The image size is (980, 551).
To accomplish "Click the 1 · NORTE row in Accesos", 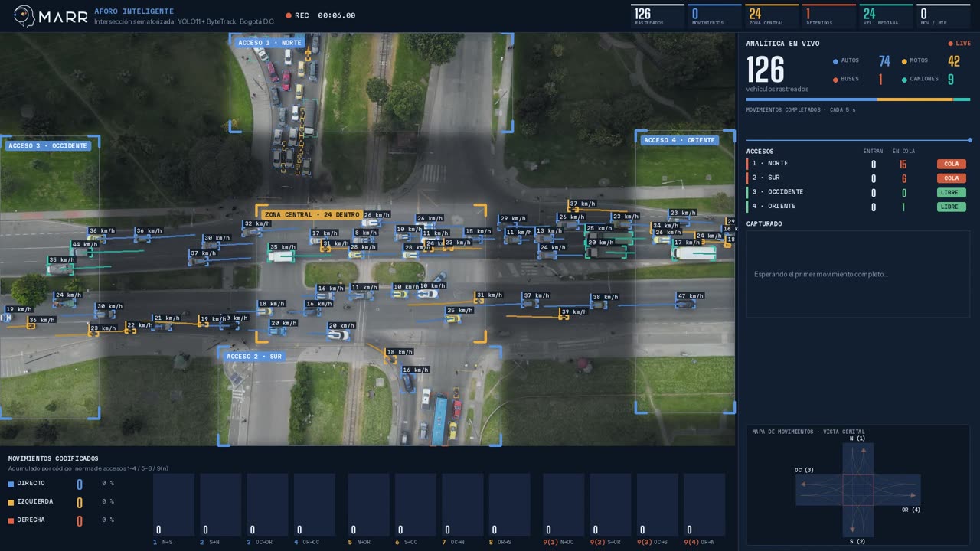I will 857,164.
